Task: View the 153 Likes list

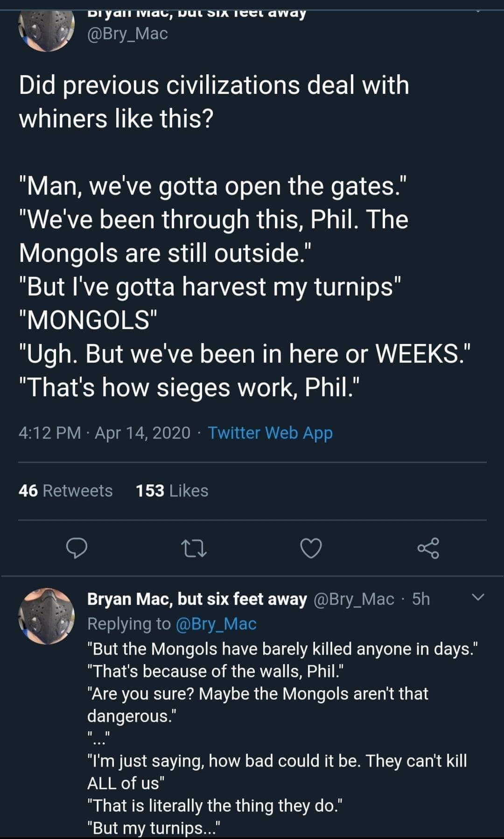Action: click(x=172, y=491)
